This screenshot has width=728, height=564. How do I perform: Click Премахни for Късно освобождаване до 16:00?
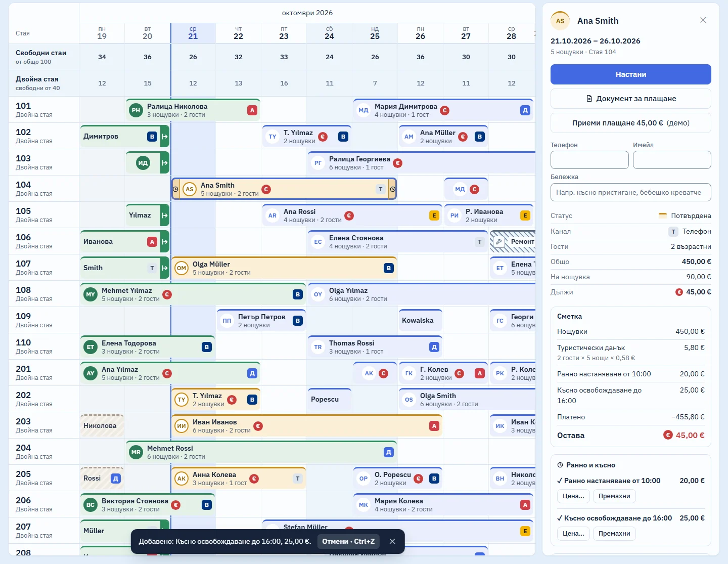(614, 534)
